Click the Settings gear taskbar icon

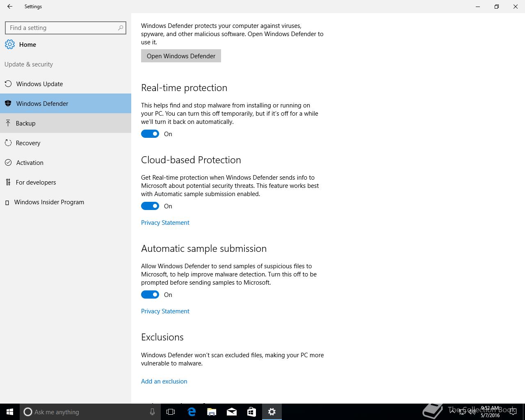click(x=272, y=412)
